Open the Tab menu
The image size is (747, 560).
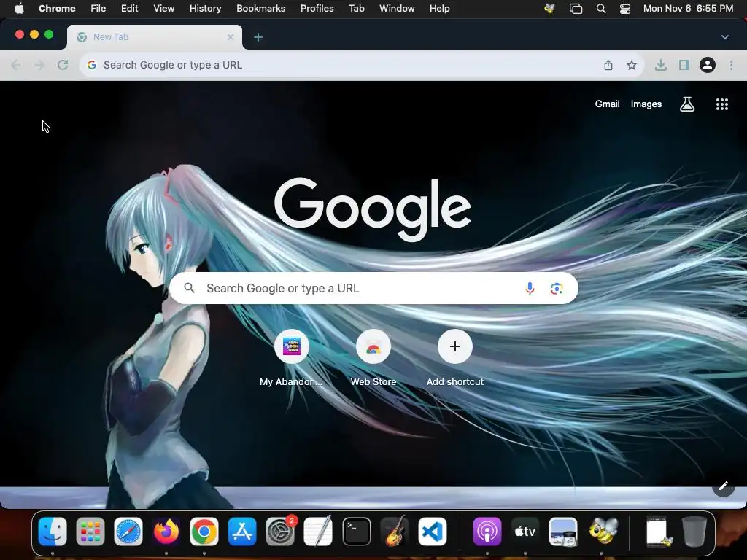tap(356, 8)
